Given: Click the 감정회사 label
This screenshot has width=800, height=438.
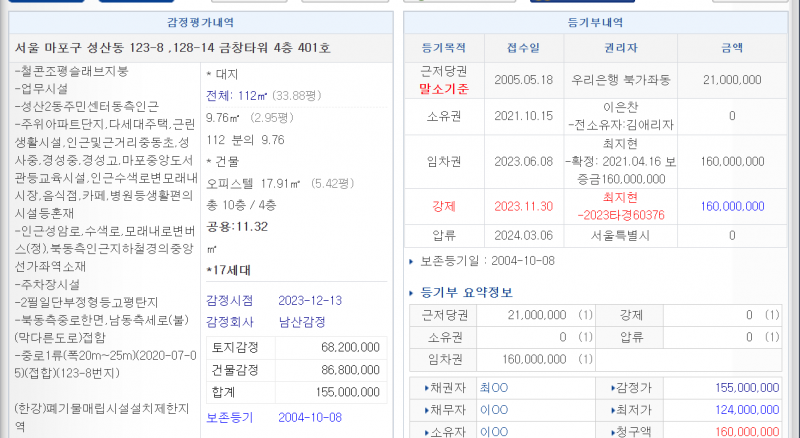Looking at the screenshot, I should click(x=230, y=322).
